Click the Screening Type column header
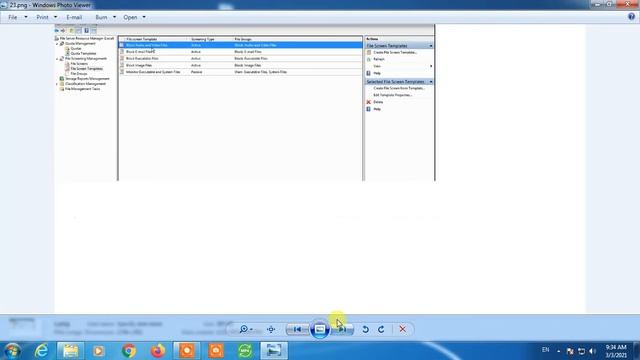The image size is (640, 360). [203, 39]
